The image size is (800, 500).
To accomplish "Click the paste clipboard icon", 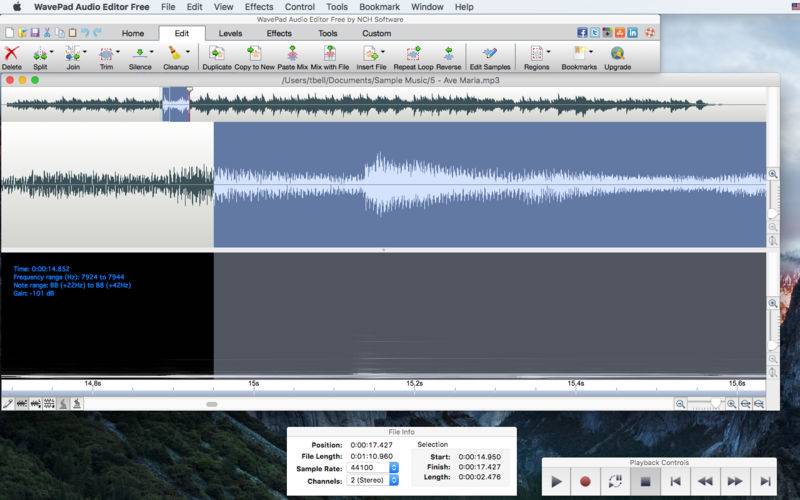I will point(72,33).
